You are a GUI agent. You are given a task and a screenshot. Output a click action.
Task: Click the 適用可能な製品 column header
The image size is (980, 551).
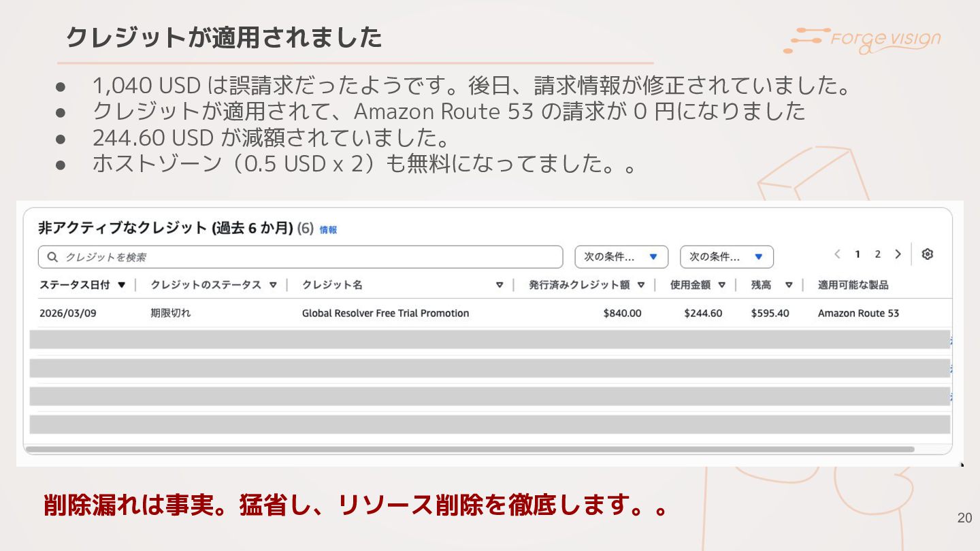(853, 285)
